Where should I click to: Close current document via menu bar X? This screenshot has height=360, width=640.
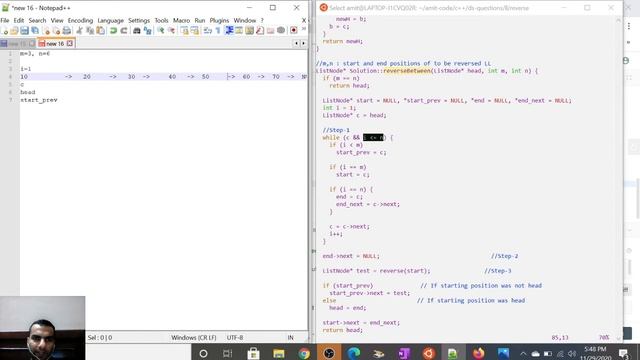pyautogui.click(x=304, y=20)
